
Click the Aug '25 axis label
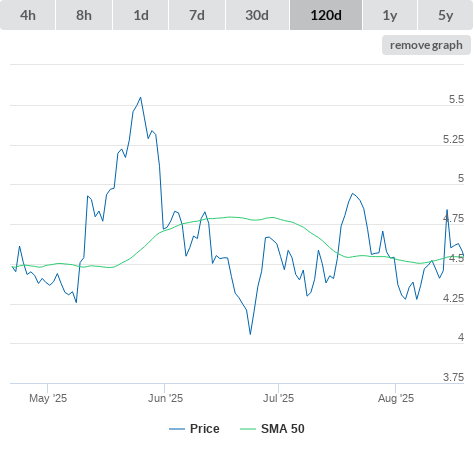pyautogui.click(x=396, y=398)
